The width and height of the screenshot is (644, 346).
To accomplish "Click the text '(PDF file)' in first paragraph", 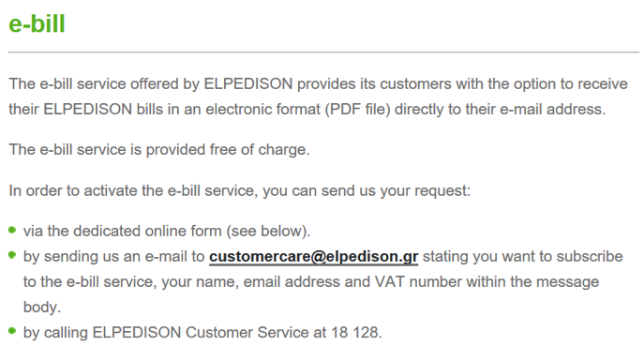I will (358, 110).
